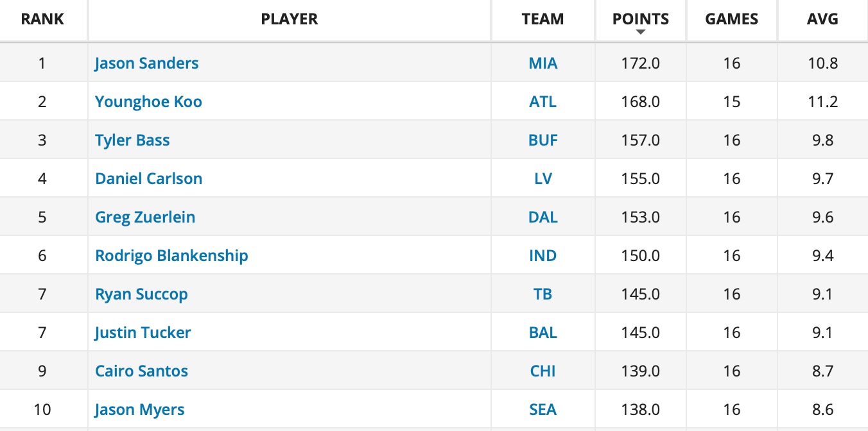The image size is (868, 431).
Task: Sort table by TEAM column header
Action: pos(543,19)
